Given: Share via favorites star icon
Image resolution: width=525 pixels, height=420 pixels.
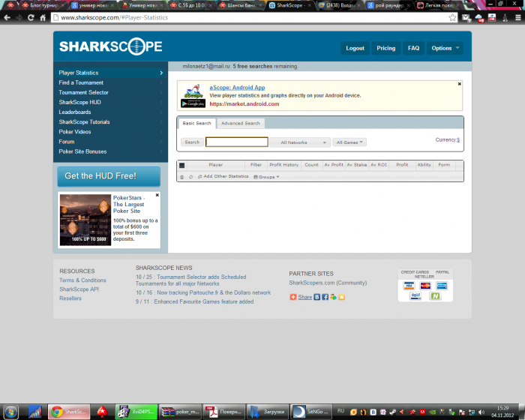Looking at the screenshot, I should [341, 297].
